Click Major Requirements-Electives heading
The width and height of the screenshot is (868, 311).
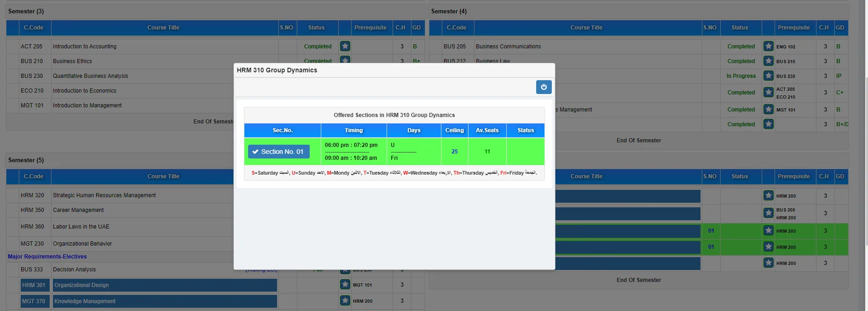click(47, 257)
